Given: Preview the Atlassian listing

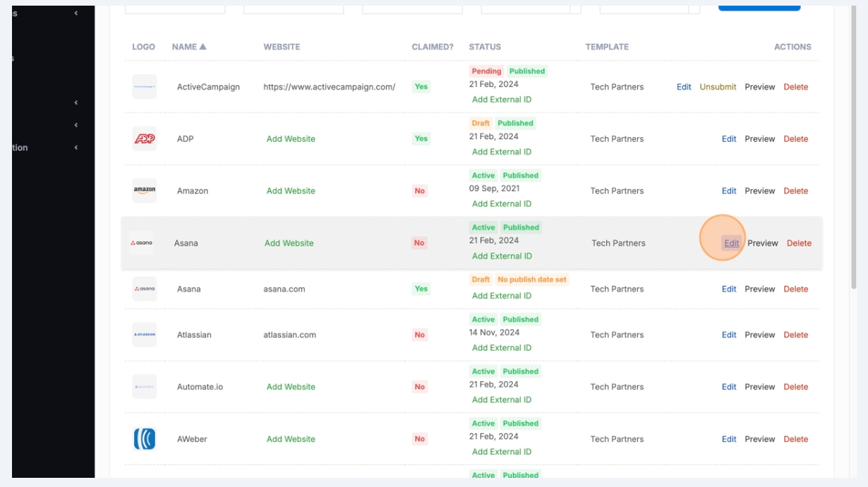Looking at the screenshot, I should pos(760,335).
